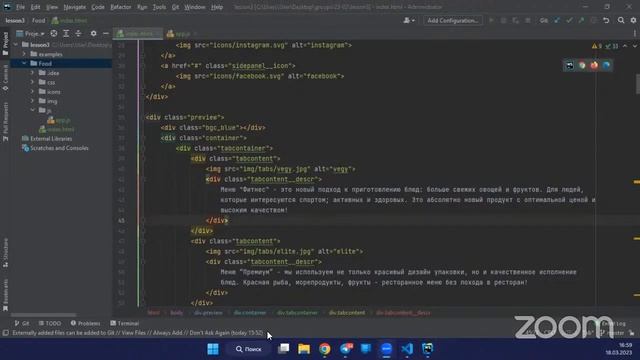Select Scratches and Consoles node
The image size is (640, 360).
click(55, 148)
